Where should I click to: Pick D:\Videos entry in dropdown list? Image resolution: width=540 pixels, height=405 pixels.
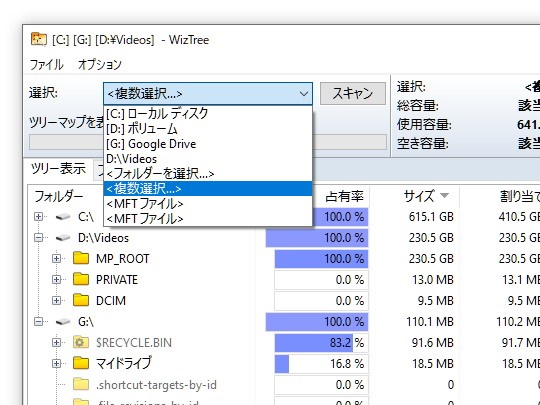pyautogui.click(x=208, y=159)
